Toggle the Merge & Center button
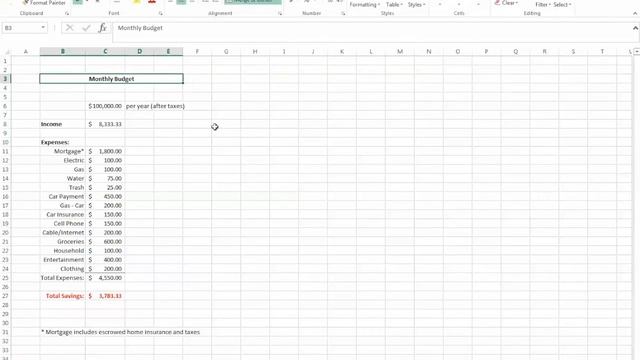Viewport: 640px width, 360px height. point(253,2)
